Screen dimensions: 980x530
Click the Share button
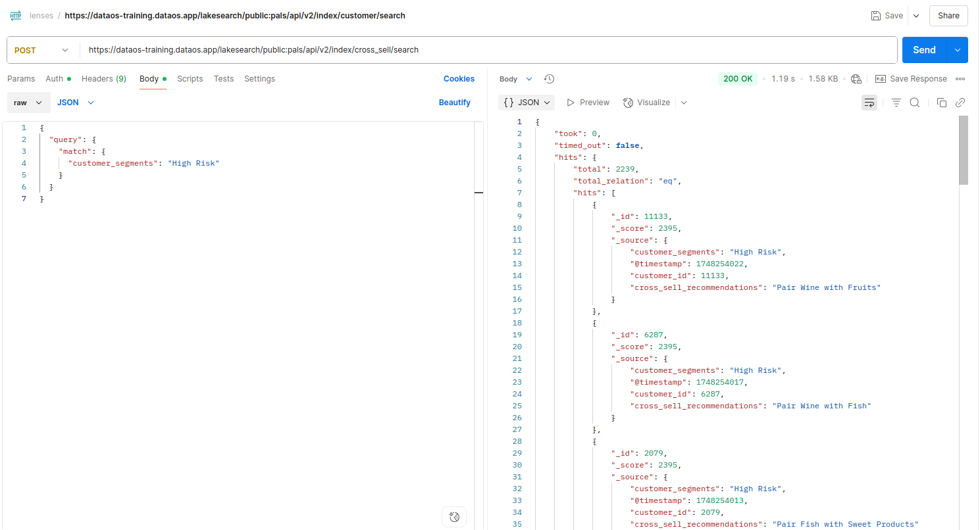948,16
